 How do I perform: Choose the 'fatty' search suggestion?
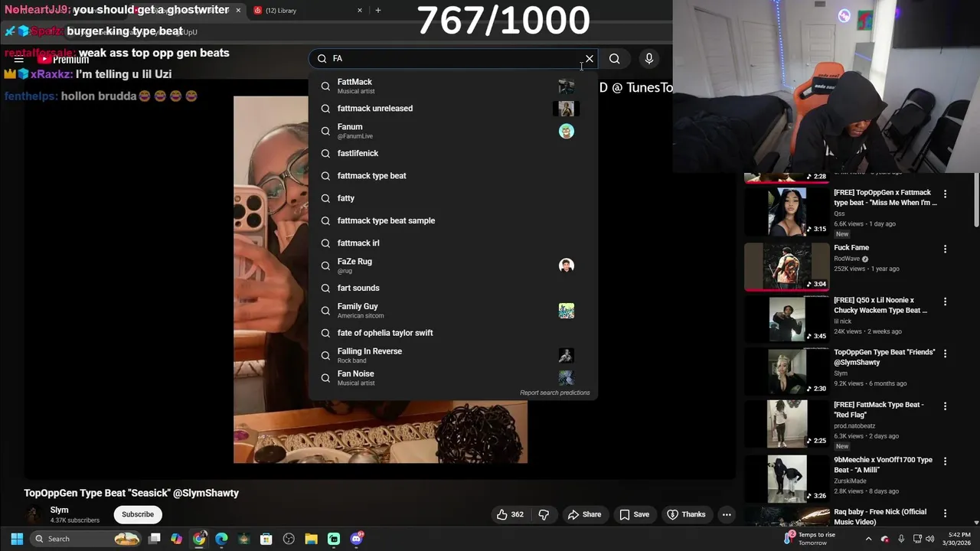click(452, 198)
